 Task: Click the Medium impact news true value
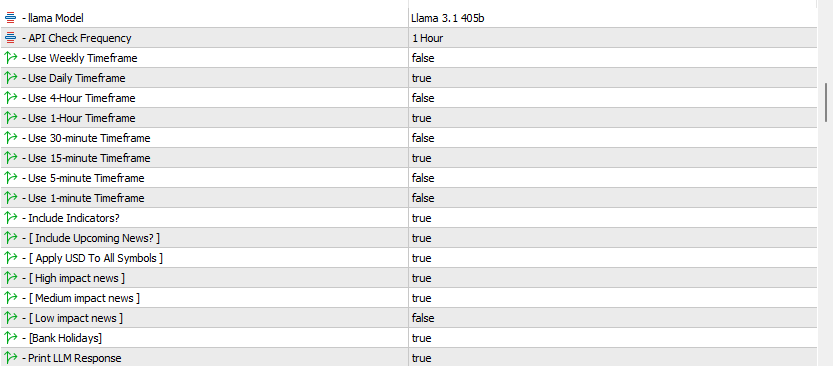pos(421,298)
